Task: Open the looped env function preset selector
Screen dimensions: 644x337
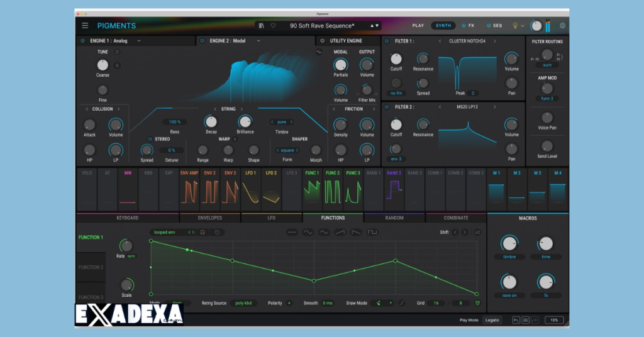Action: tap(174, 233)
